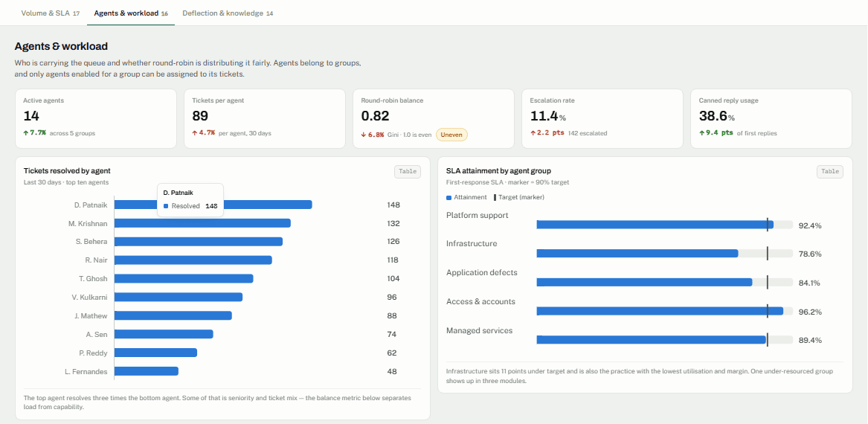Screen dimensions: 868x424
Task: Click the 126 count beside S. Behera
Action: coord(393,242)
